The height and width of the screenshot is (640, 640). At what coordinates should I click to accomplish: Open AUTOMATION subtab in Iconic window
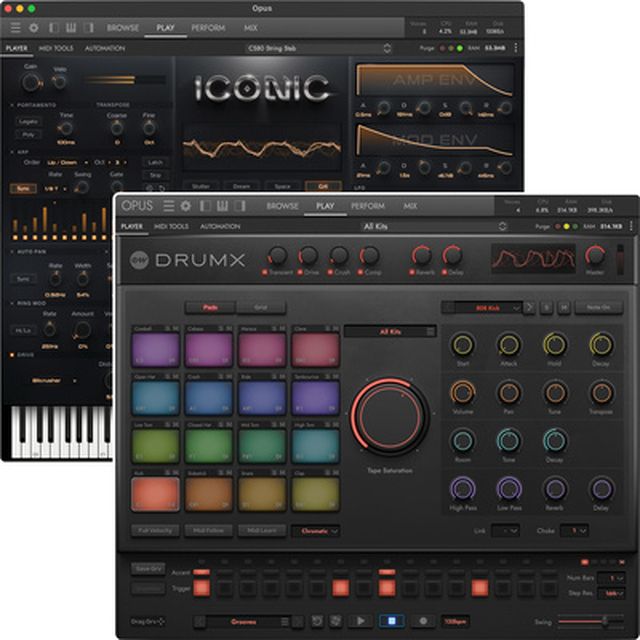pos(105,48)
